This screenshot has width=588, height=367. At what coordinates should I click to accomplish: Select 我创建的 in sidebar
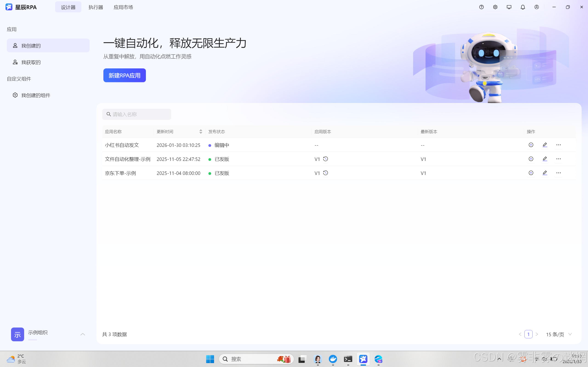click(x=48, y=46)
